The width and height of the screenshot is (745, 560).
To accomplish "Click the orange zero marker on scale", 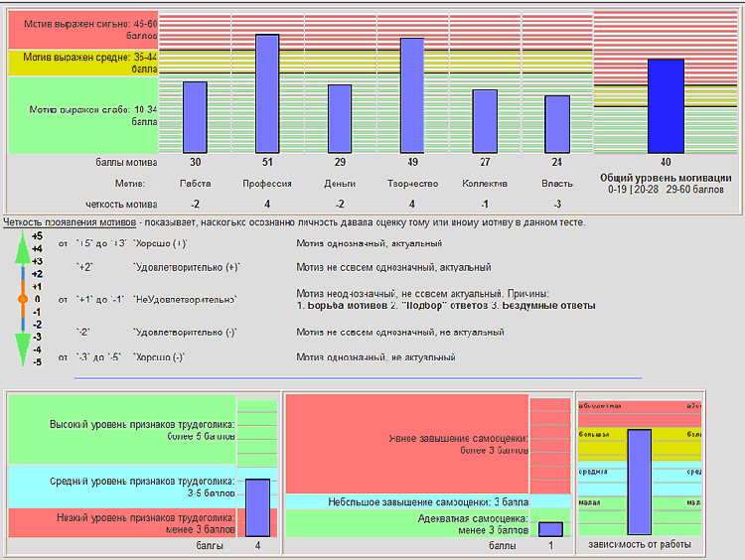I will pos(22,299).
